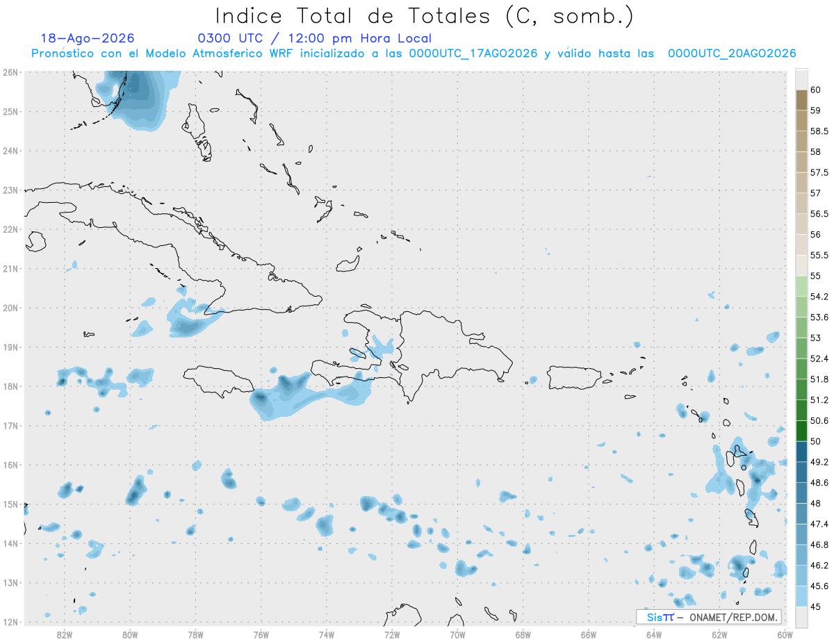Click the "SisTT - ONAMET/REP.DOM." credit box
This screenshot has height=644, width=834.
pyautogui.click(x=708, y=617)
